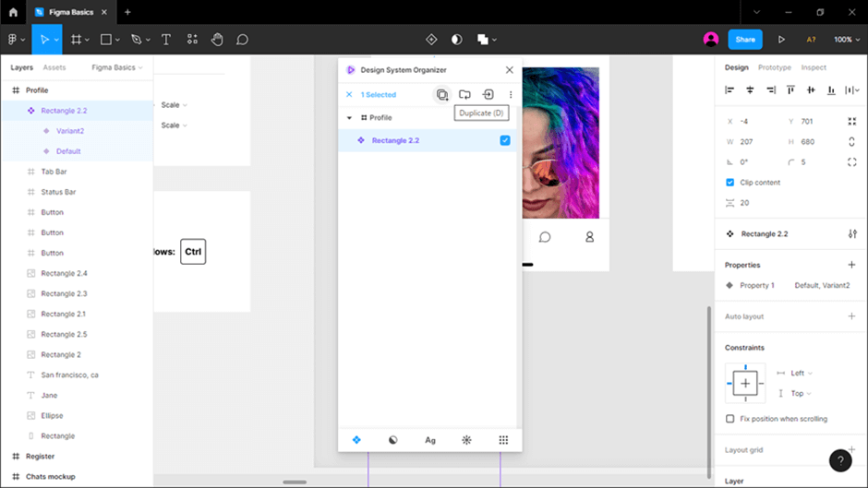Image resolution: width=868 pixels, height=488 pixels.
Task: Click the move-to-page arrow icon in plugin
Action: coord(488,95)
